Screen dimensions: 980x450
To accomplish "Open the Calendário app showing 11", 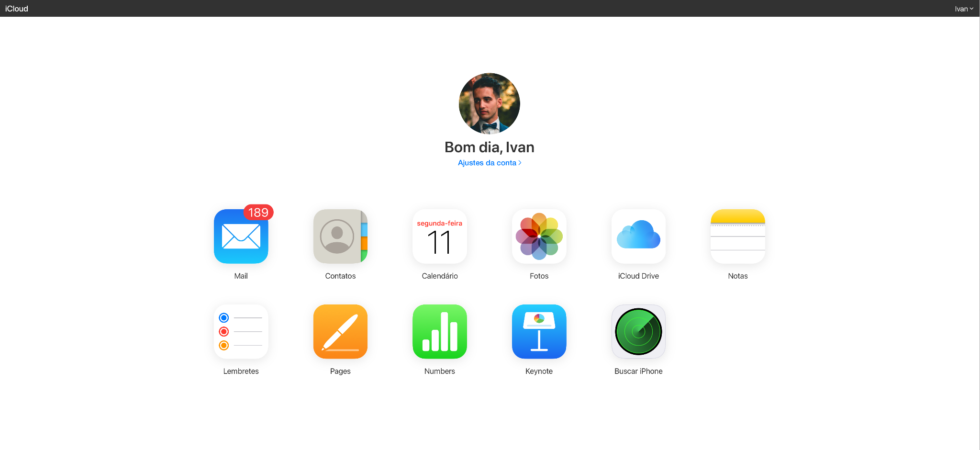I will [x=440, y=236].
